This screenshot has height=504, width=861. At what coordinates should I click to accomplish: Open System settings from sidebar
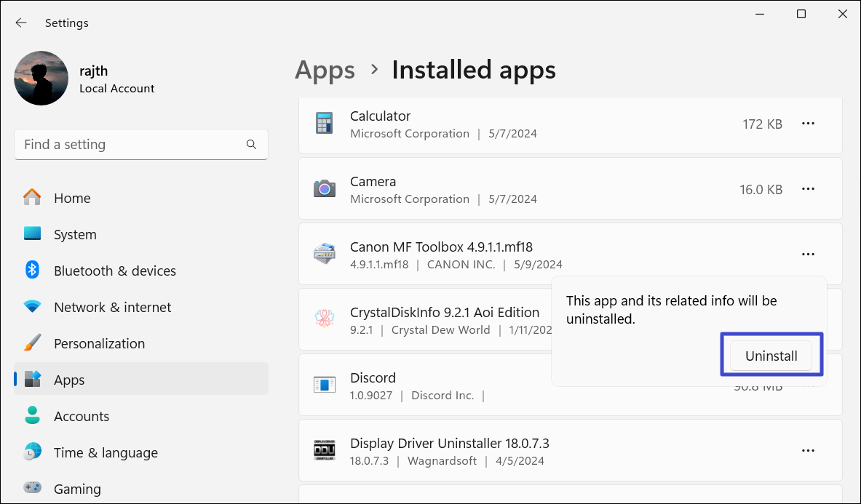74,234
